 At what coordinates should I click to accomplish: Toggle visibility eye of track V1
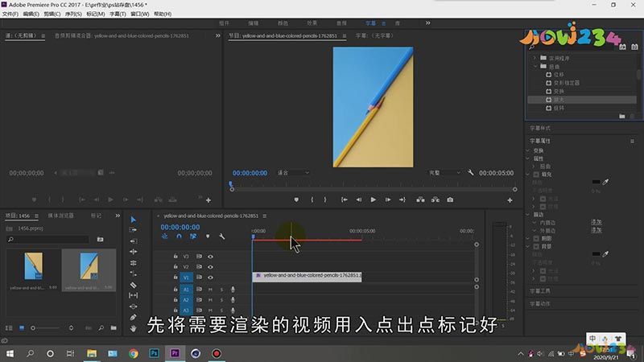tap(210, 278)
